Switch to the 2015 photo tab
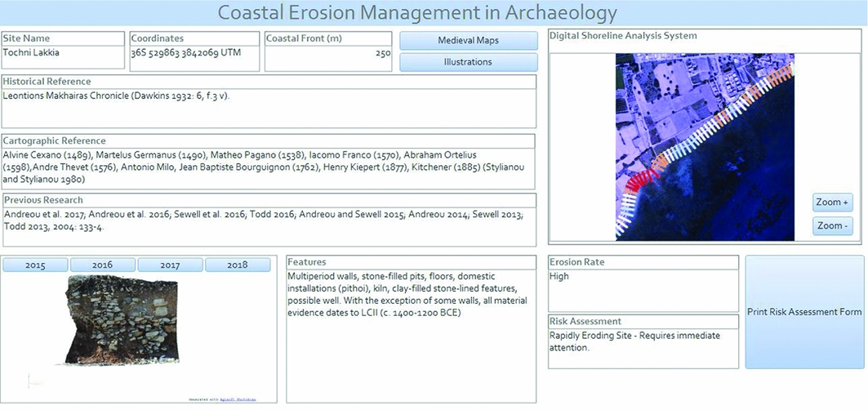Image resolution: width=868 pixels, height=410 pixels. point(35,265)
